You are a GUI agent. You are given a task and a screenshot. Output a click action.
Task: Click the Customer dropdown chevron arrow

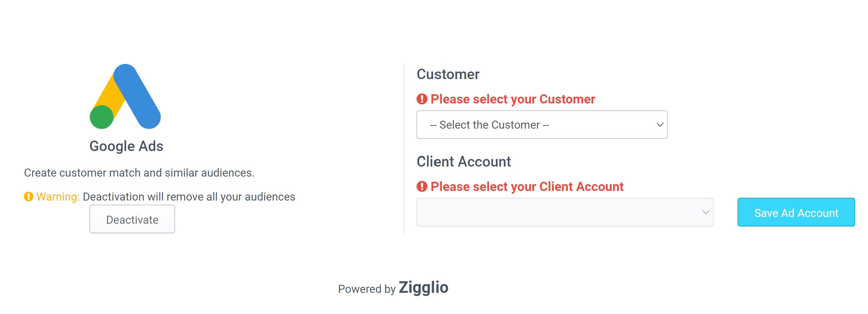[x=660, y=125]
